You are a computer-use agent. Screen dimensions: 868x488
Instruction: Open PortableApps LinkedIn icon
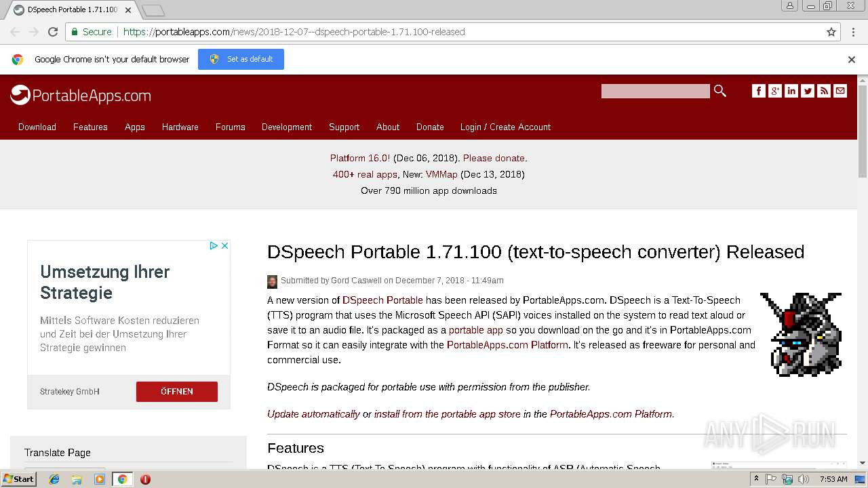(x=791, y=91)
